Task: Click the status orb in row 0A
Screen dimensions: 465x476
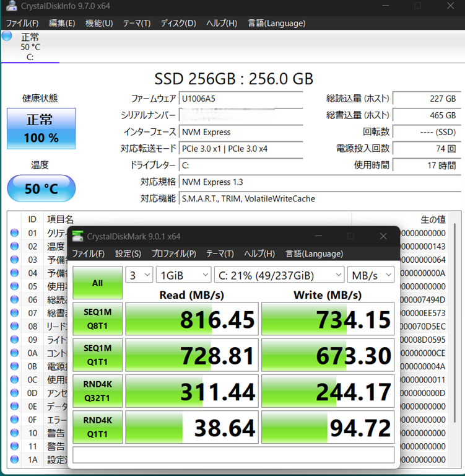Action: click(14, 353)
